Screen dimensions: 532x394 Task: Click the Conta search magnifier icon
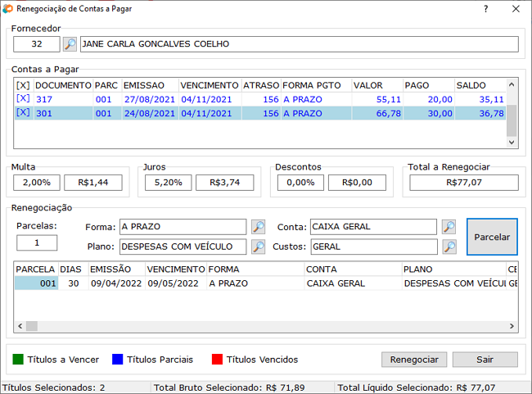tap(449, 227)
